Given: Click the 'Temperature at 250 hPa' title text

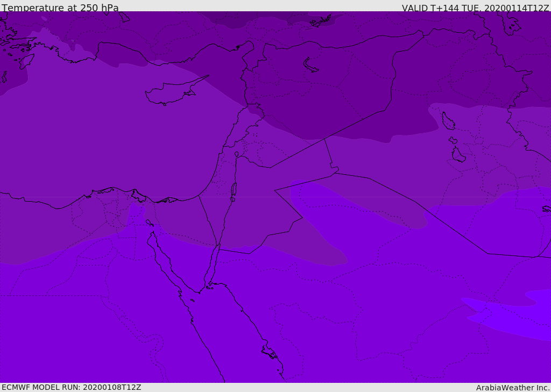Looking at the screenshot, I should tap(60, 8).
